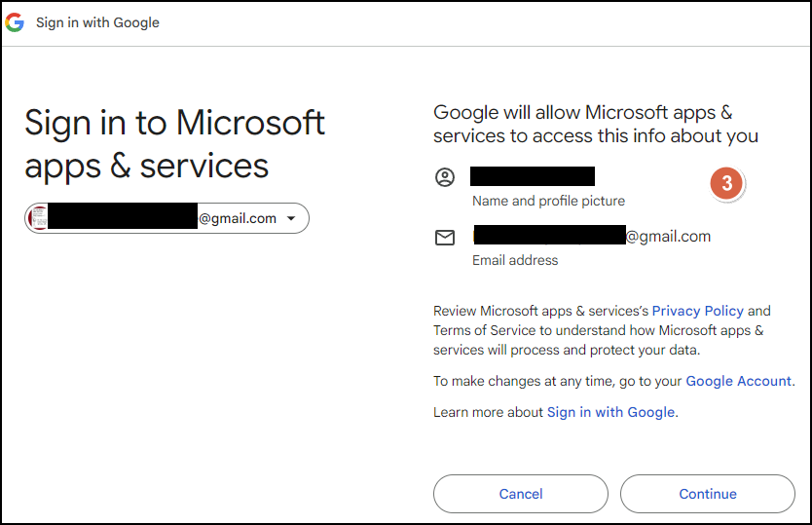Click the gmail.com email address text
Viewport: 812px width, 525px height.
(592, 236)
